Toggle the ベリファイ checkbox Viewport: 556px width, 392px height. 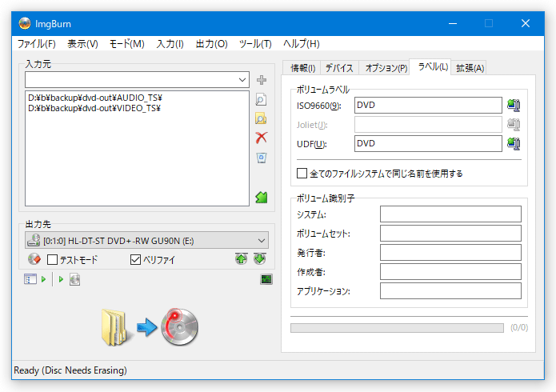coord(135,260)
